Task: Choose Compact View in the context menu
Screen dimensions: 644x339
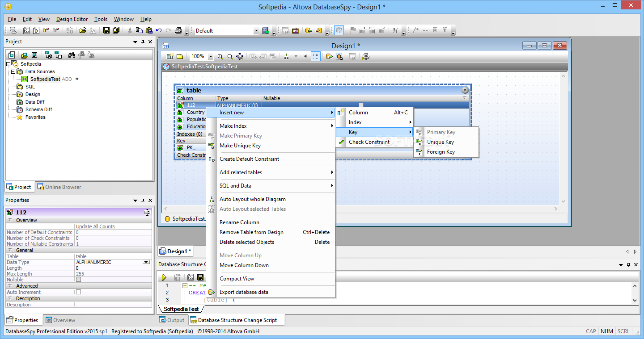Action: click(271, 279)
